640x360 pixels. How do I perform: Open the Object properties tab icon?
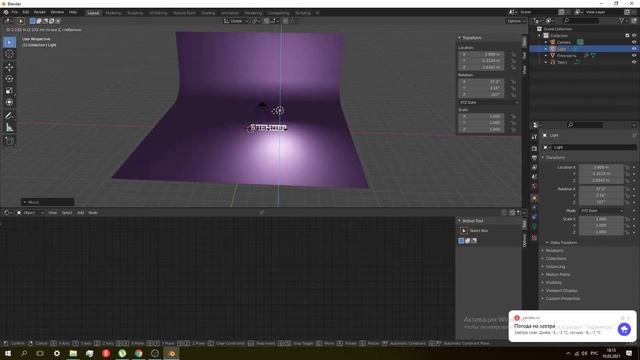534,198
